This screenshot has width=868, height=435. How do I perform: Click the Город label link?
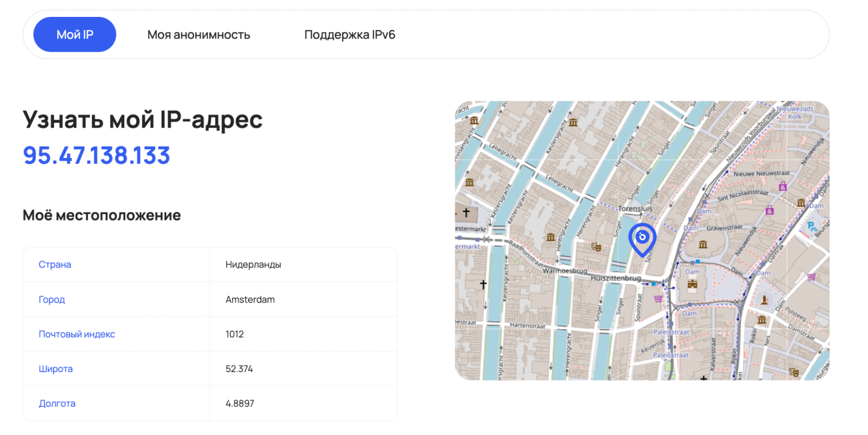pyautogui.click(x=52, y=299)
